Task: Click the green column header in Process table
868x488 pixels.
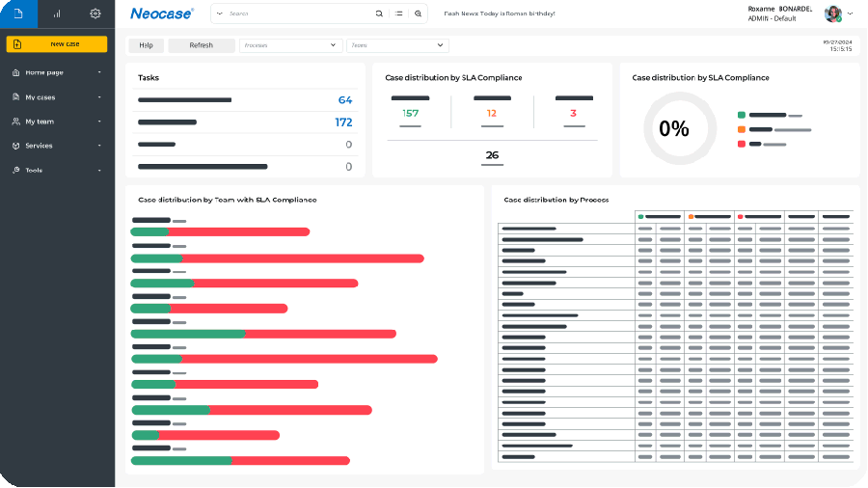Action: (x=660, y=216)
